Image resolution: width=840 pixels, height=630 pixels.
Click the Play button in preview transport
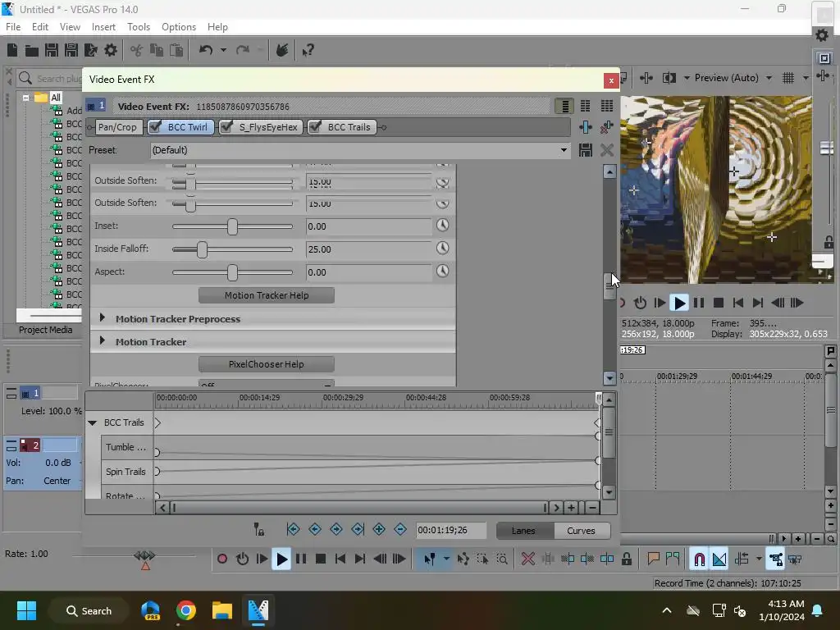(x=678, y=303)
